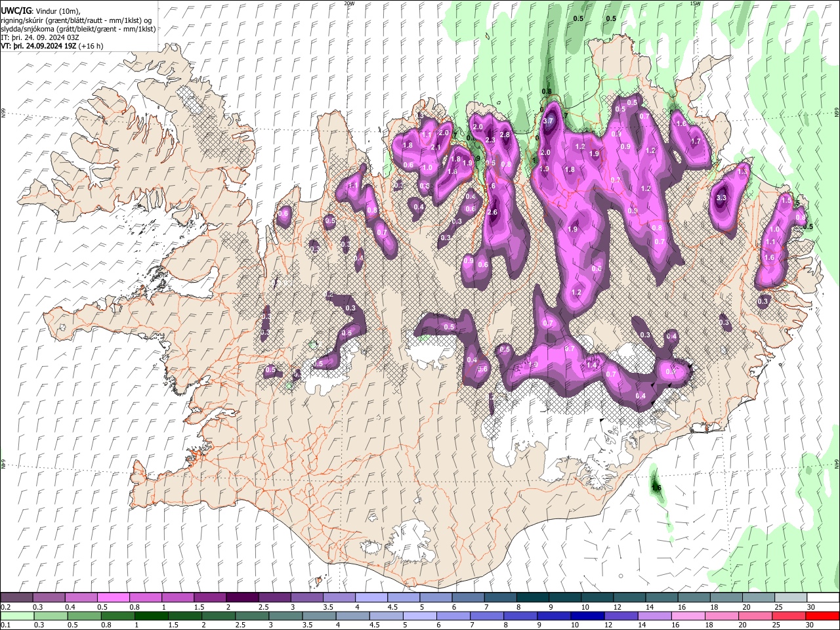
Task: Click the '(+16 h)' forecast offset text
Action: [x=91, y=46]
